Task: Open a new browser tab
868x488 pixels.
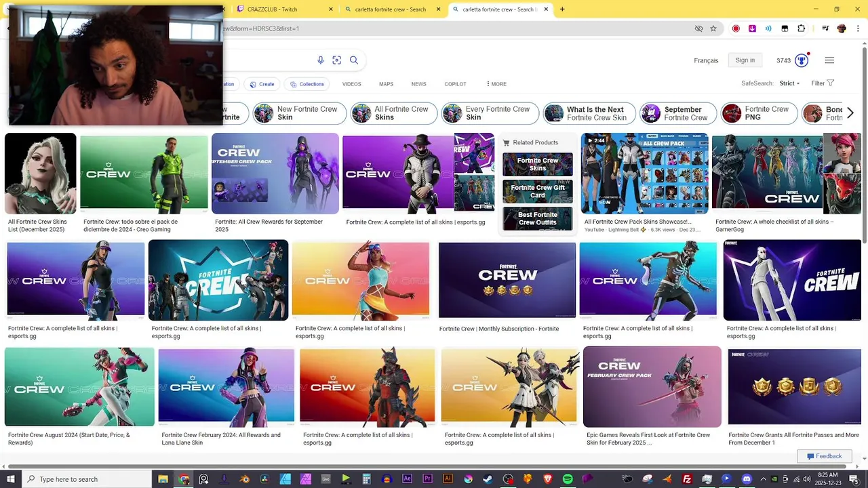Action: click(562, 9)
